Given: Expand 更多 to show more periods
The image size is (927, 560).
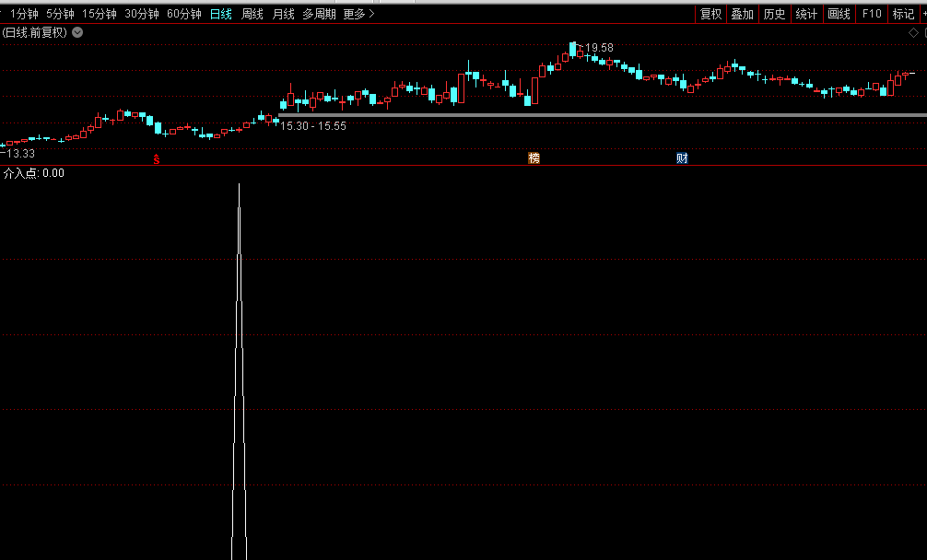Looking at the screenshot, I should click(358, 14).
